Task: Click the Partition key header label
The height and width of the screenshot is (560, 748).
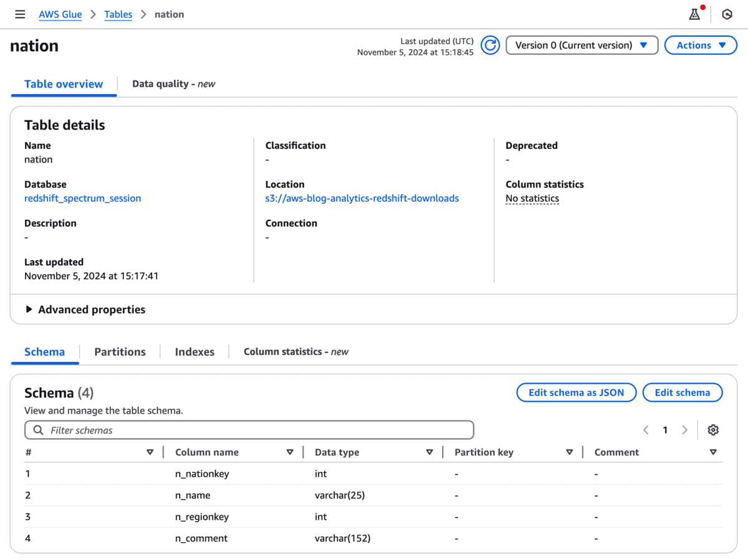Action: pos(484,452)
